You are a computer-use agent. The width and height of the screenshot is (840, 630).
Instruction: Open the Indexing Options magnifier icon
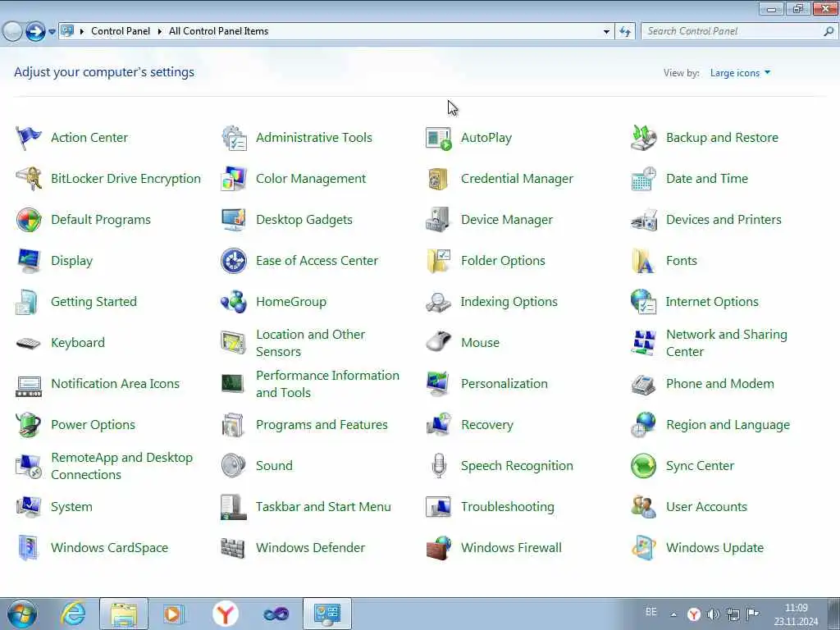(x=438, y=302)
